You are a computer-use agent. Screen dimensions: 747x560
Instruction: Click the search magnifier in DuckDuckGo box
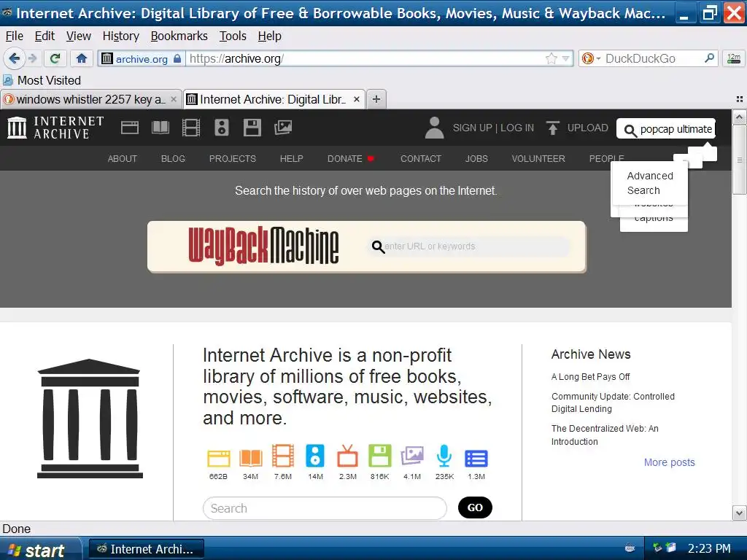[x=709, y=58]
